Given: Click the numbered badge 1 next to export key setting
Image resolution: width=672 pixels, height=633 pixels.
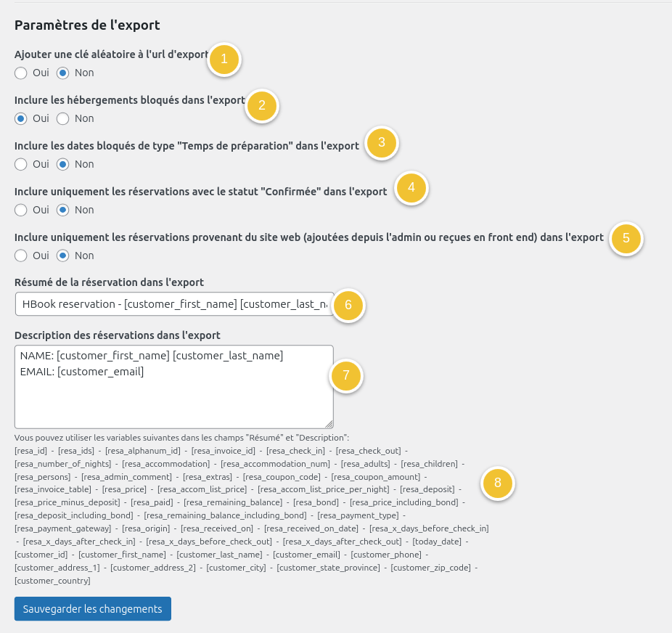Looking at the screenshot, I should click(x=224, y=60).
